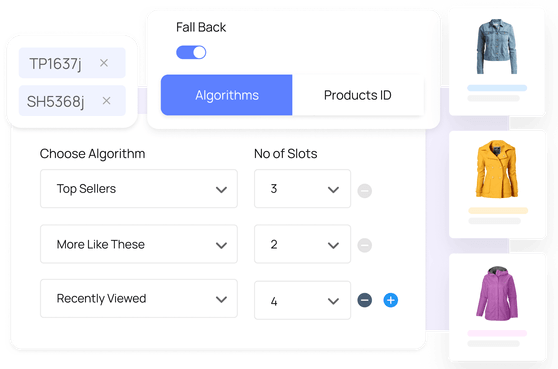Remove the TP1637j product tag

(104, 63)
